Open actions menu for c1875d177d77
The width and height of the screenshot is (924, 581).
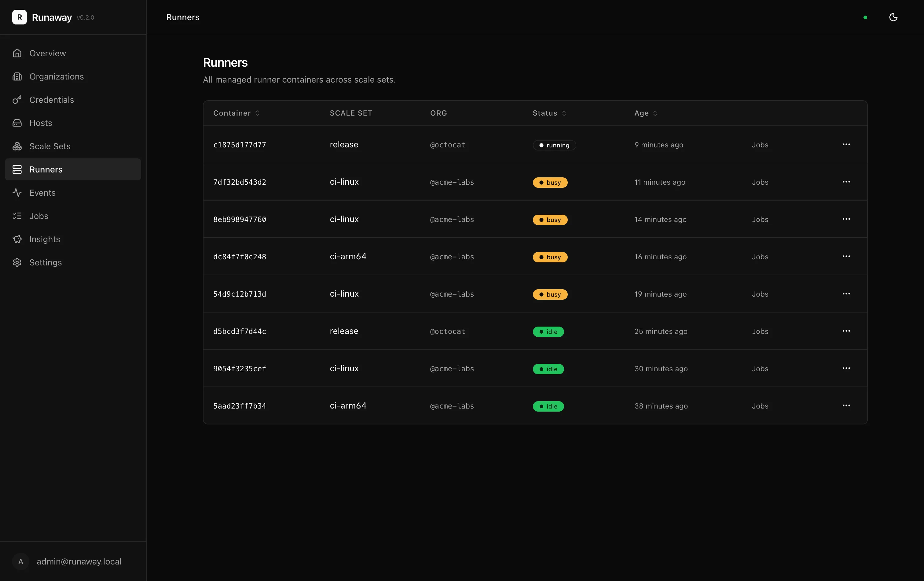(846, 144)
